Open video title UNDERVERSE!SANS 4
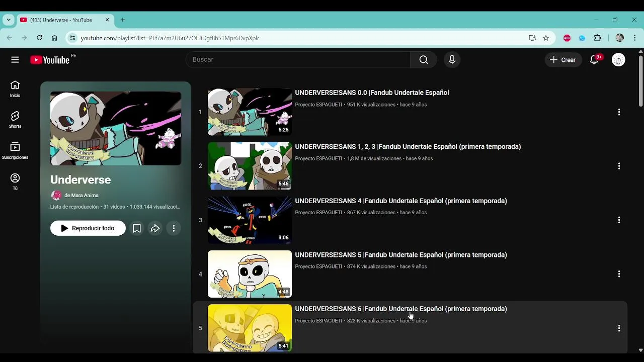Screen dimensions: 644x362 pyautogui.click(x=400, y=201)
